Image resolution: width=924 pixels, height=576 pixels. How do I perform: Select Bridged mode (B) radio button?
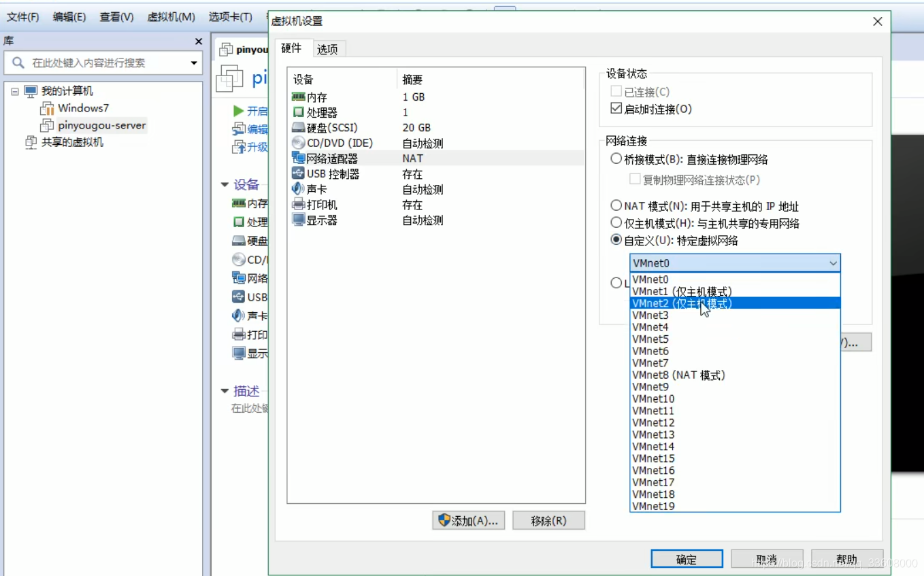tap(616, 159)
